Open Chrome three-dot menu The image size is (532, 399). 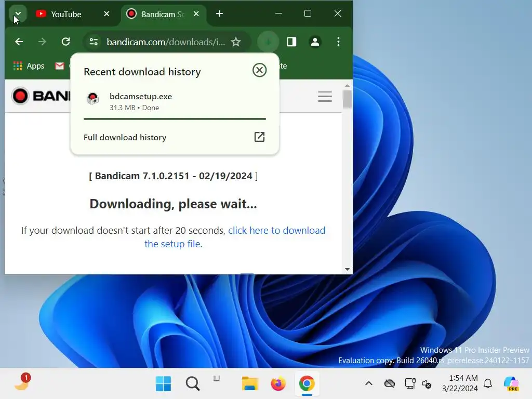coord(338,42)
